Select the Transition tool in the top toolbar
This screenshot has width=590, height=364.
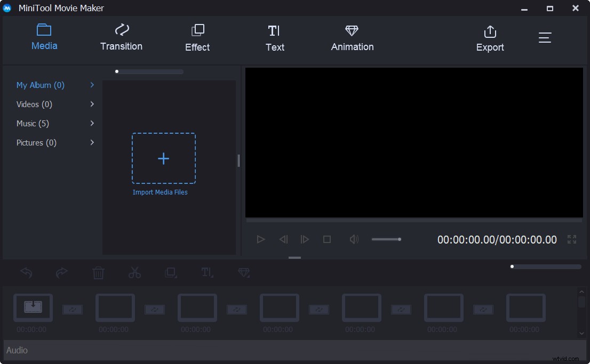point(121,37)
